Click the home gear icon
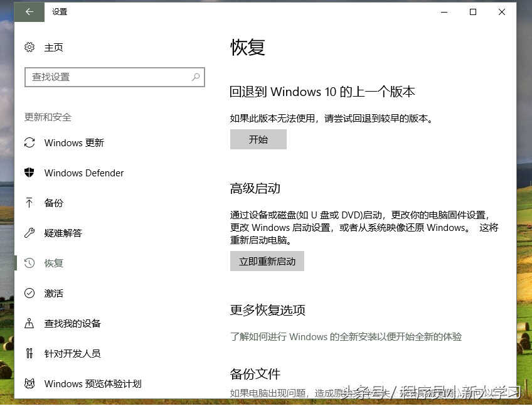532x406 pixels. [x=29, y=47]
